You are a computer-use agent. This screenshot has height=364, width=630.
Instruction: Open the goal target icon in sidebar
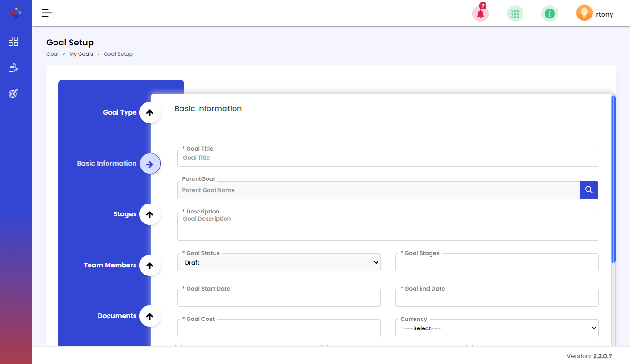(x=13, y=94)
